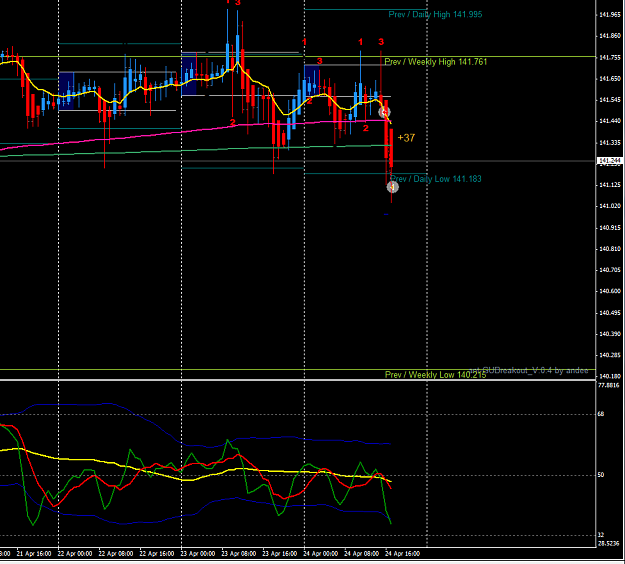
Task: Click the 24 Apr 00:00 time axis label
Action: pos(321,554)
